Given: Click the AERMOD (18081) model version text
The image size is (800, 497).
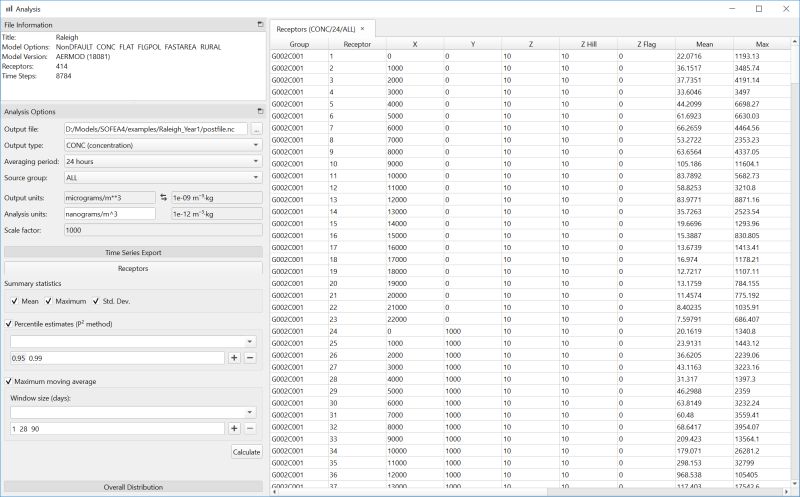Looking at the screenshot, I should [83, 57].
